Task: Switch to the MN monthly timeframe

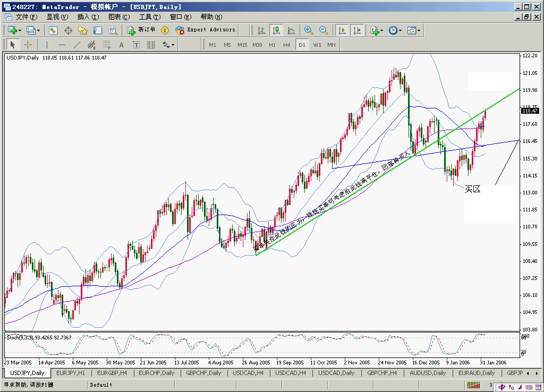Action: click(331, 45)
